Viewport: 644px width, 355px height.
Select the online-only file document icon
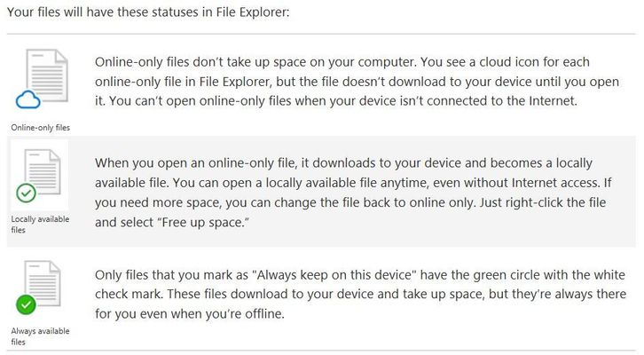47,75
